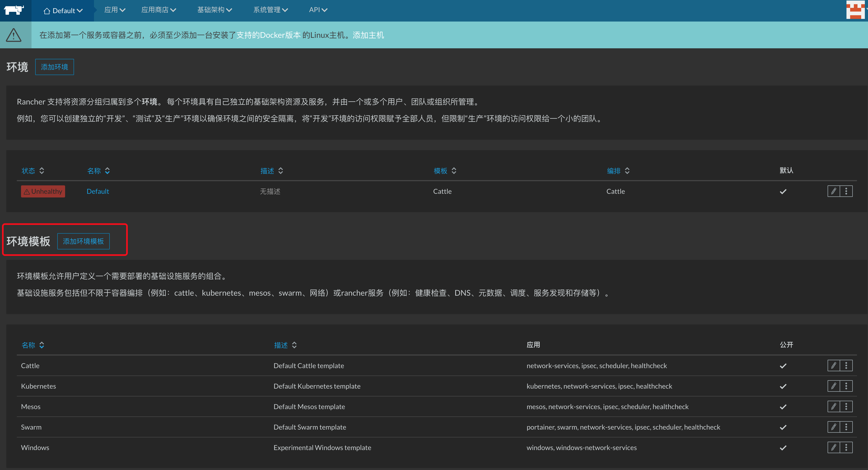Open more actions for Default environment
Screen dimensions: 868x470
tap(846, 191)
